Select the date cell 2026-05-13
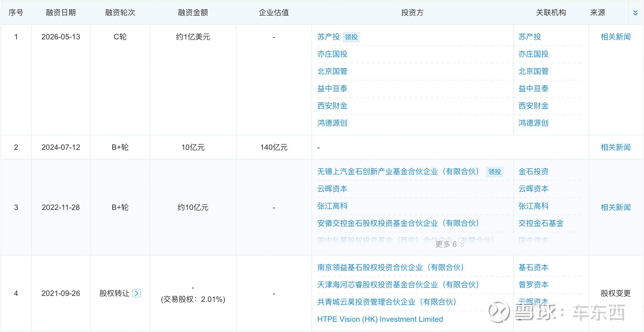The image size is (644, 332). [61, 37]
